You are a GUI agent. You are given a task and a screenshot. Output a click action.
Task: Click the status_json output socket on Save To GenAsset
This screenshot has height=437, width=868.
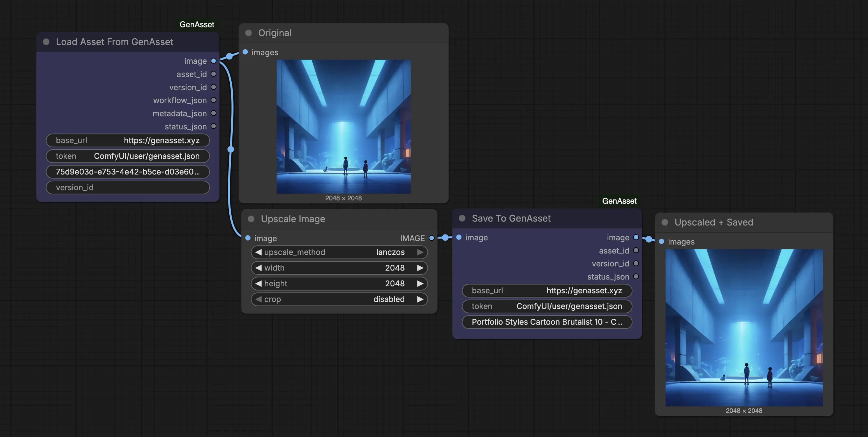[636, 276]
